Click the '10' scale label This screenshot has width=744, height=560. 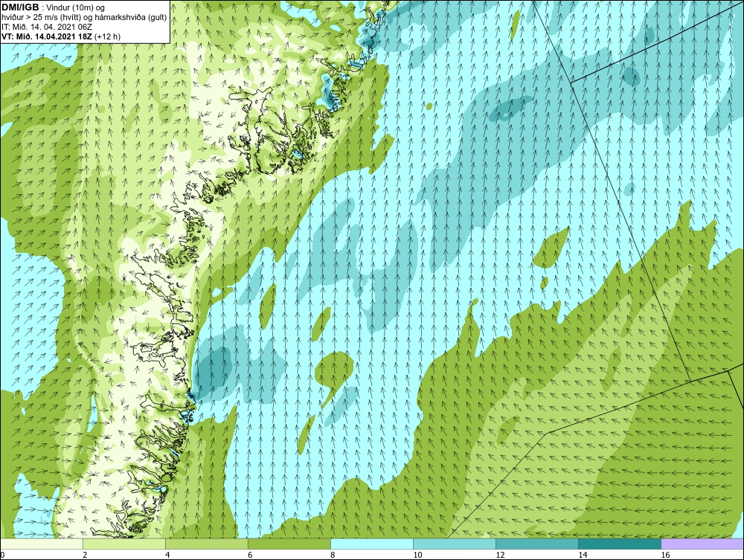pyautogui.click(x=417, y=555)
